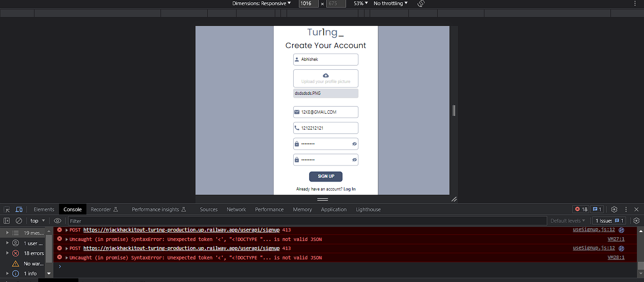Screen dimensions: 644x282
Task: Click the create live expression eye icon
Action: [x=58, y=220]
